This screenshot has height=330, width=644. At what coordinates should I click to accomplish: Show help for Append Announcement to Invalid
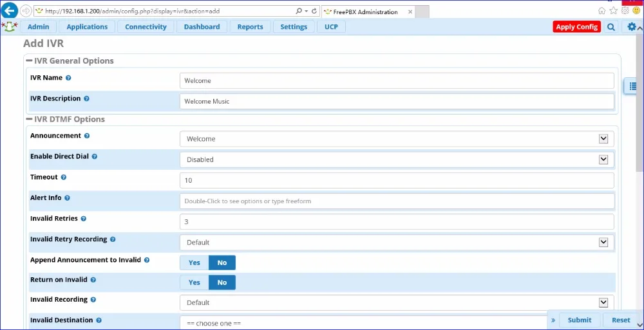[147, 260]
